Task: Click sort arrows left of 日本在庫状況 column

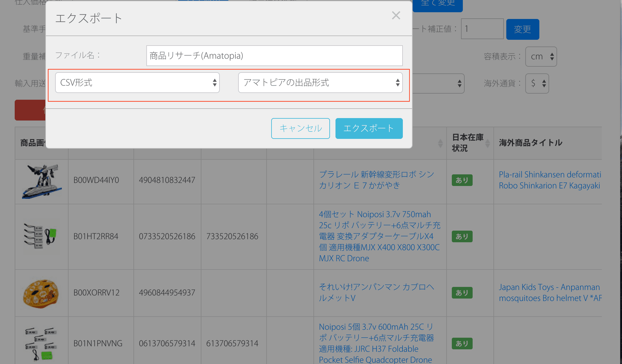Action: point(440,143)
